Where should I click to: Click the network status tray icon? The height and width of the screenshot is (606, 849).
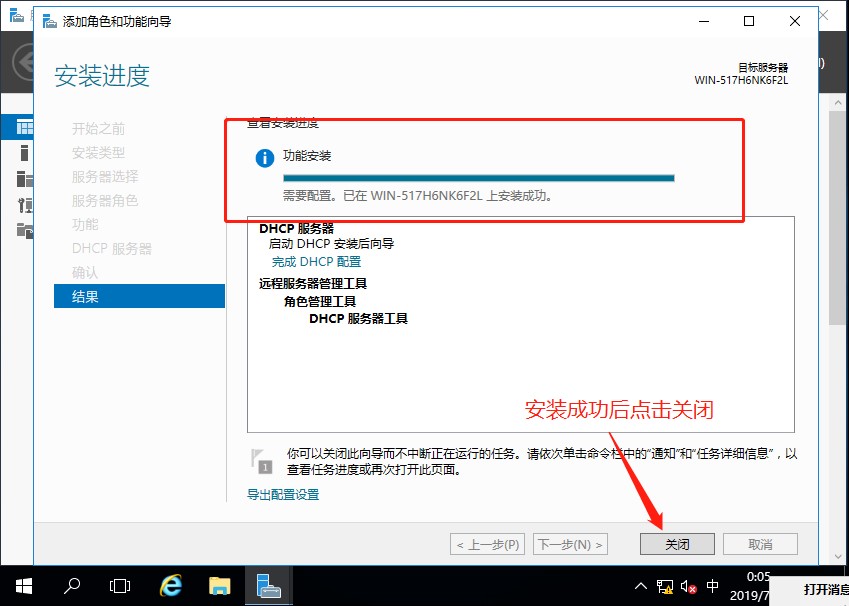(664, 587)
